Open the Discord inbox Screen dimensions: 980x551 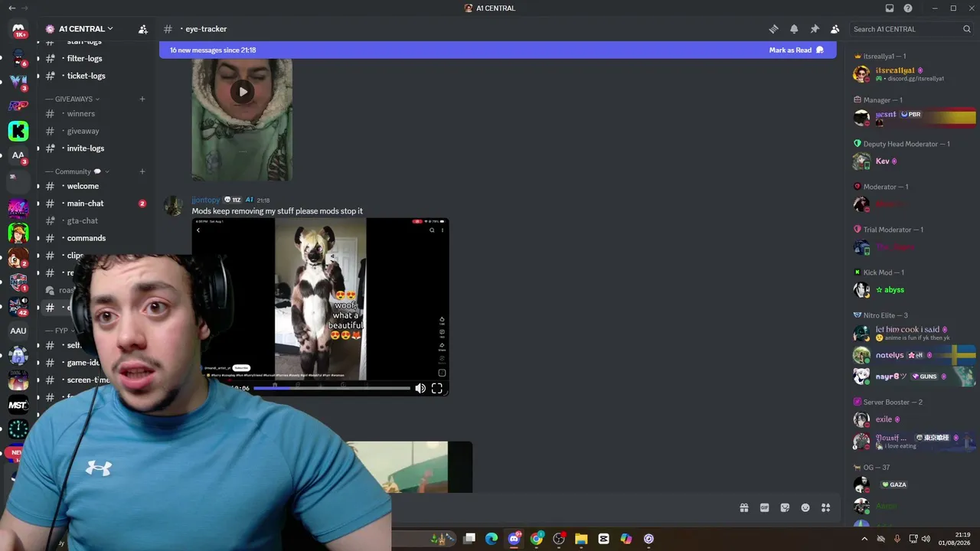pyautogui.click(x=890, y=8)
